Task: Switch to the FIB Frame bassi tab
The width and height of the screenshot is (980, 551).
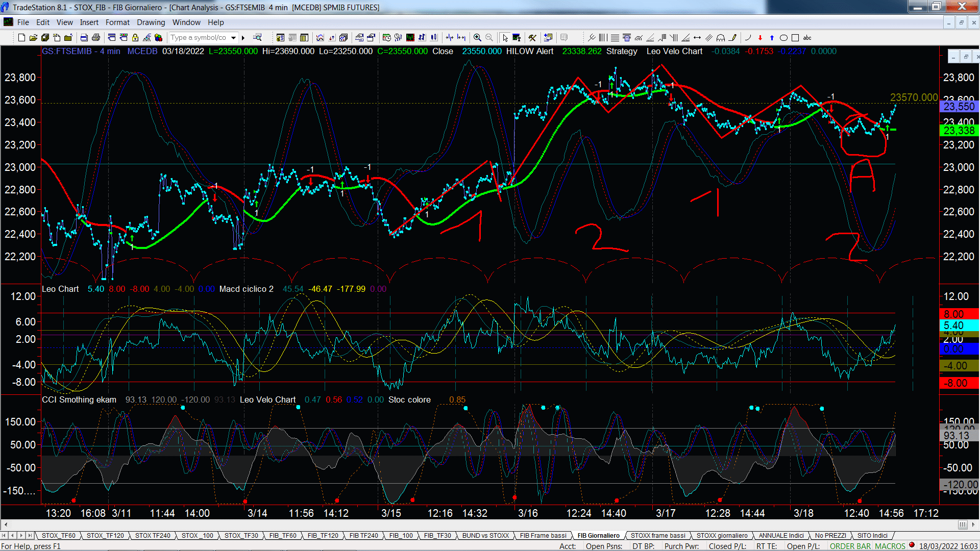Action: click(x=543, y=535)
